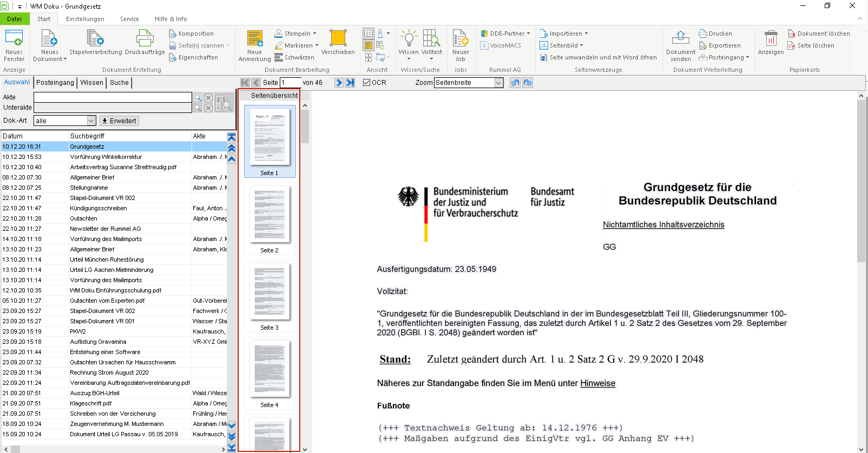Go to the next page arrow

point(339,83)
